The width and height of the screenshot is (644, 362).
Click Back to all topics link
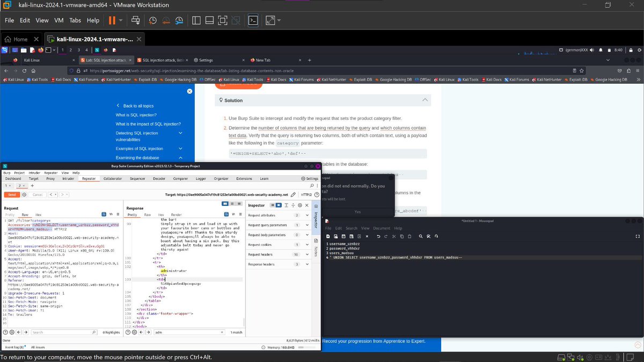coord(138,106)
